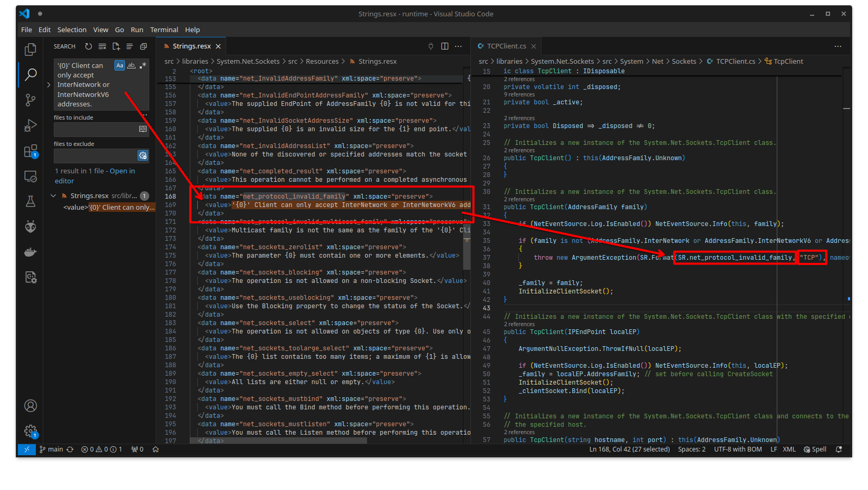Open the CMake file-gear view

click(31, 277)
